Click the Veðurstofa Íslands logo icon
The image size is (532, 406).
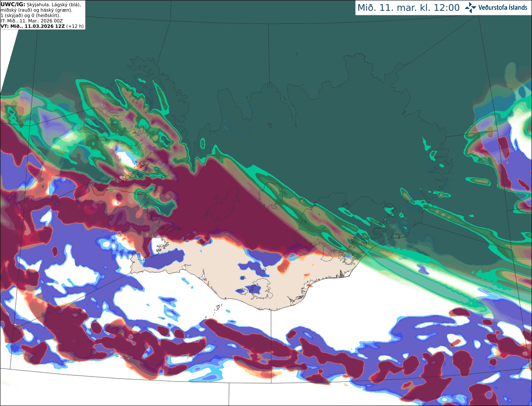pyautogui.click(x=470, y=7)
